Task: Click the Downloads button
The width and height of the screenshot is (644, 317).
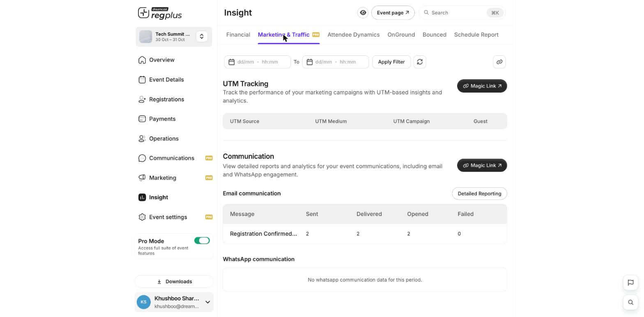Action: coord(174,282)
